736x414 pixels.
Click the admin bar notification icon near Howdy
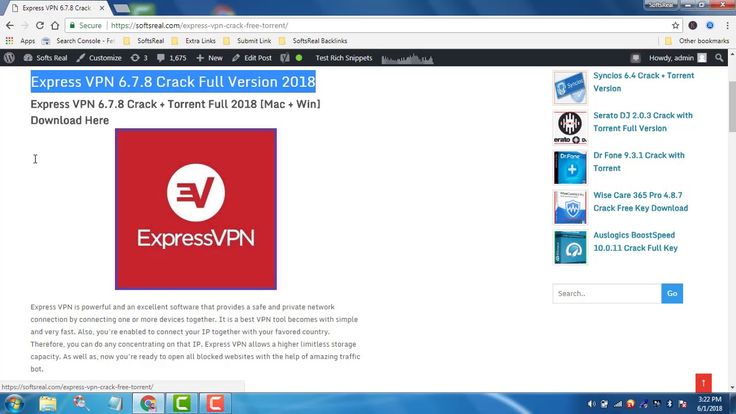(x=636, y=58)
